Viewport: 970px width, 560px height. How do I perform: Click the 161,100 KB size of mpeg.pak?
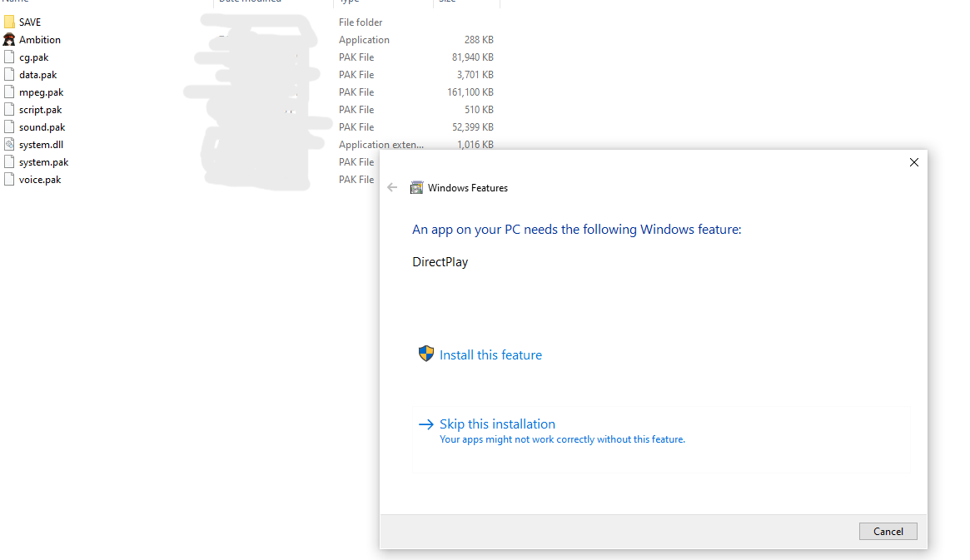470,92
